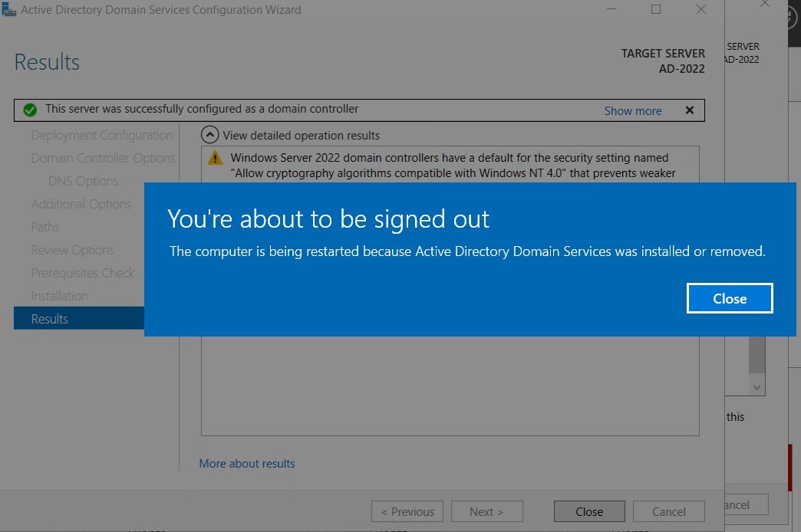
Task: Click the Cancel button in the wizard
Action: click(x=668, y=511)
